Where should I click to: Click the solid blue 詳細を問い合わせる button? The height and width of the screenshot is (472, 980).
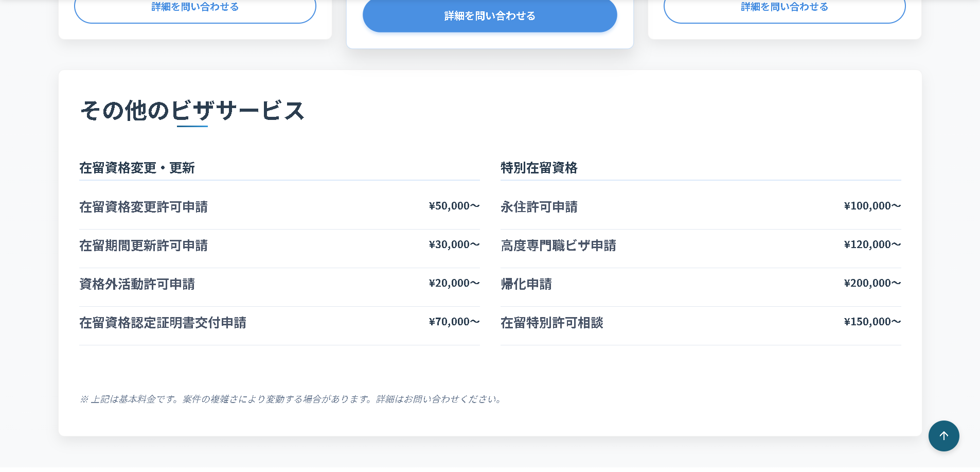489,16
